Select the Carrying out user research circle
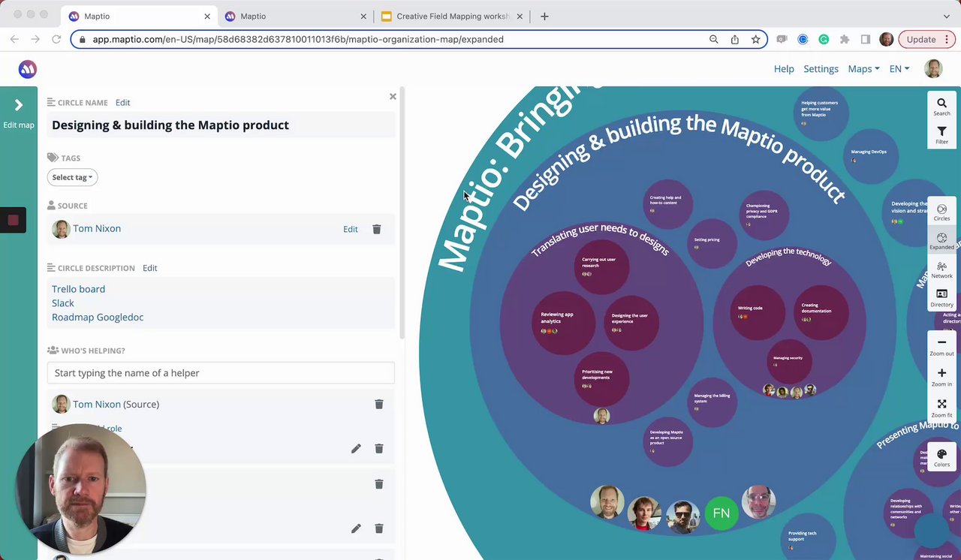961x560 pixels. 601,266
